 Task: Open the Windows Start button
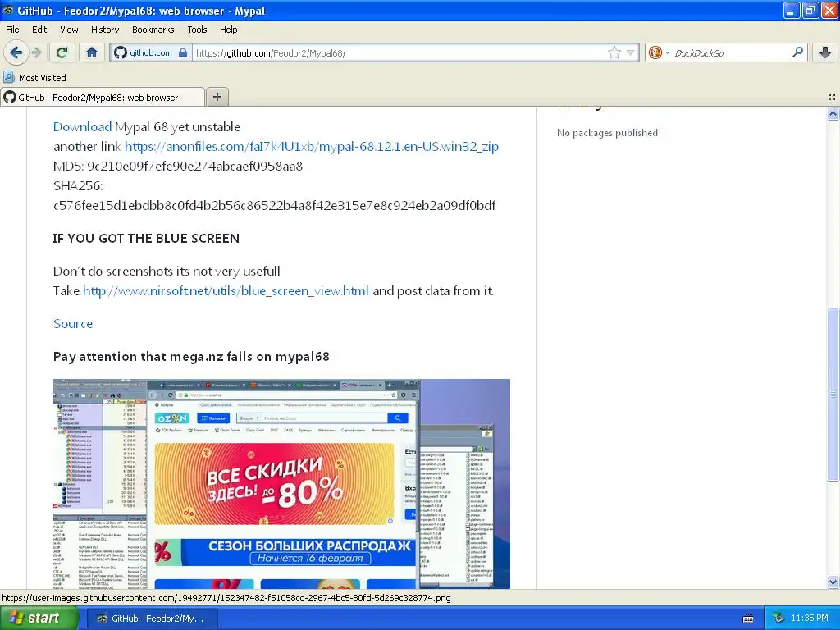39,619
